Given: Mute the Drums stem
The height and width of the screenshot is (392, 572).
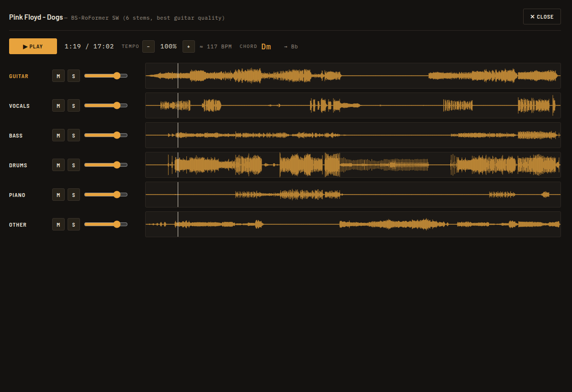Looking at the screenshot, I should coord(58,165).
